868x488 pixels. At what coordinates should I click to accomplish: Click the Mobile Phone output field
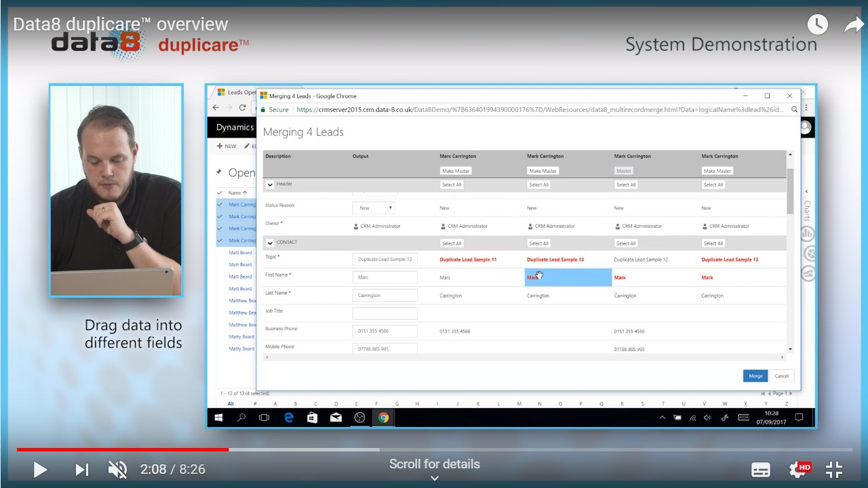click(385, 348)
